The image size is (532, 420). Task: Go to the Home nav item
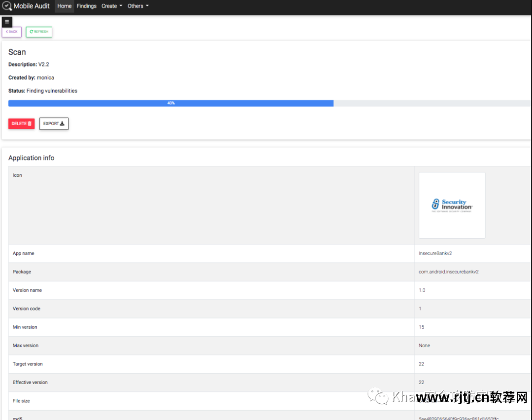pos(65,6)
